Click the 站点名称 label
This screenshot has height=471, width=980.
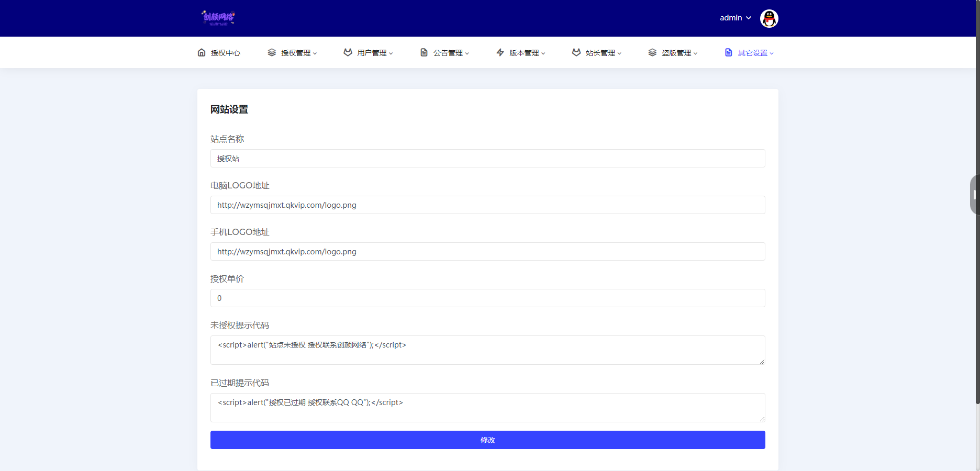pyautogui.click(x=227, y=139)
